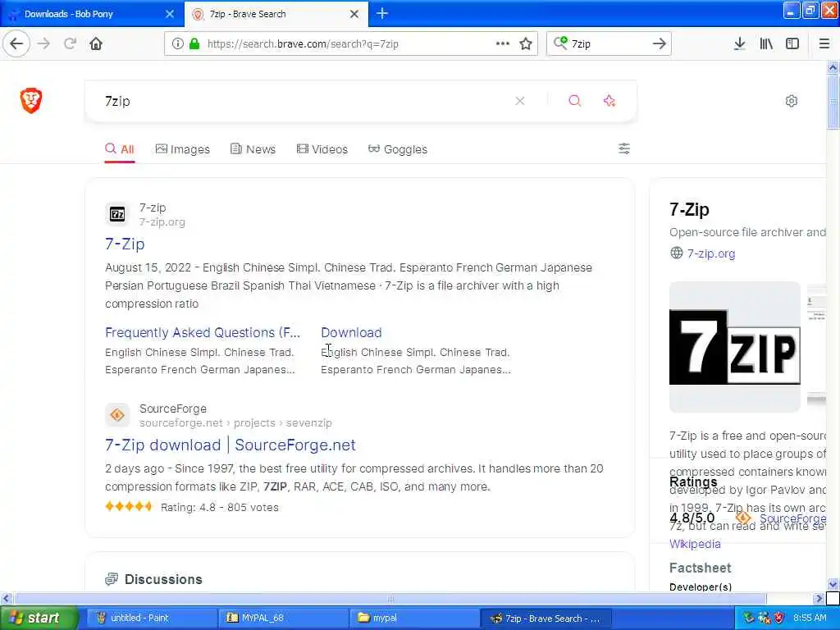Screen dimensions: 840x630
Task: Go back to the previous page
Action: 16,43
